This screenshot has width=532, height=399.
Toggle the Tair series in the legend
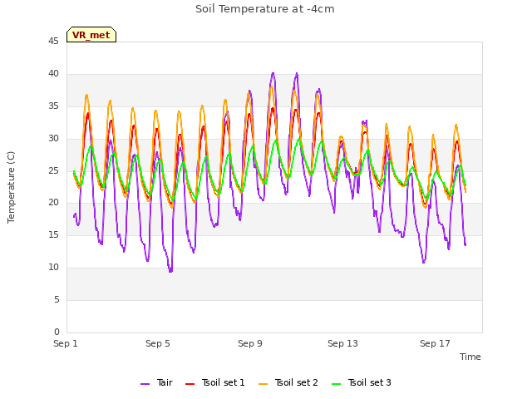tap(156, 382)
